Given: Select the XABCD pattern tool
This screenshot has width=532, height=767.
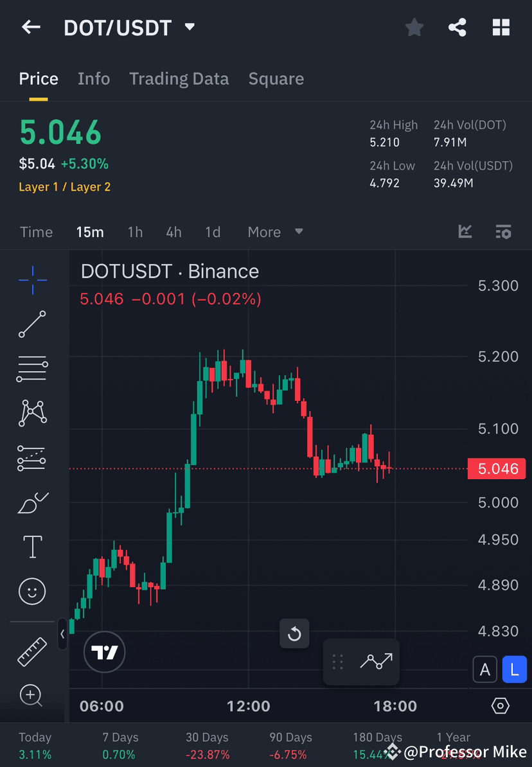Looking at the screenshot, I should pyautogui.click(x=32, y=413).
